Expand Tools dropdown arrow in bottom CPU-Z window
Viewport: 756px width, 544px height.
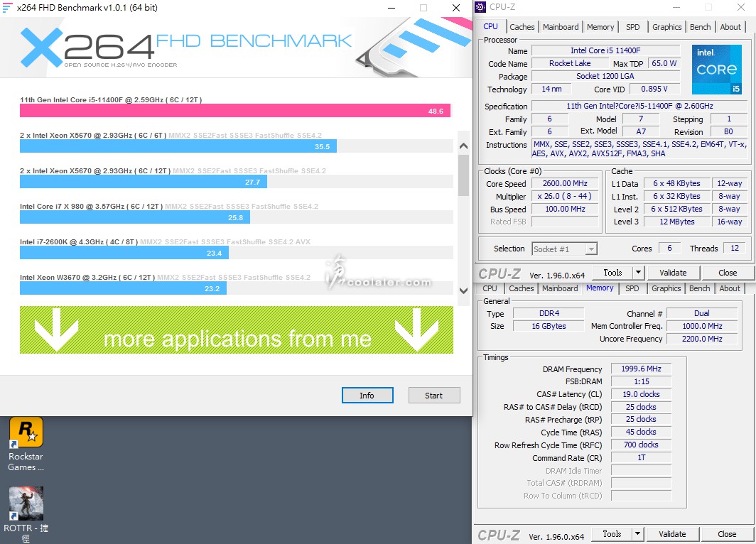[638, 534]
